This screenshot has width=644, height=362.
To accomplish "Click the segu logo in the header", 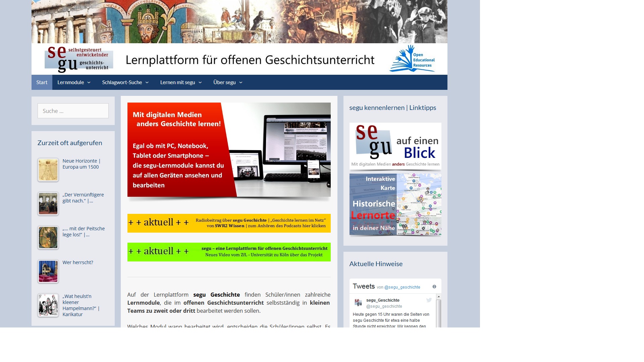I will click(x=79, y=60).
